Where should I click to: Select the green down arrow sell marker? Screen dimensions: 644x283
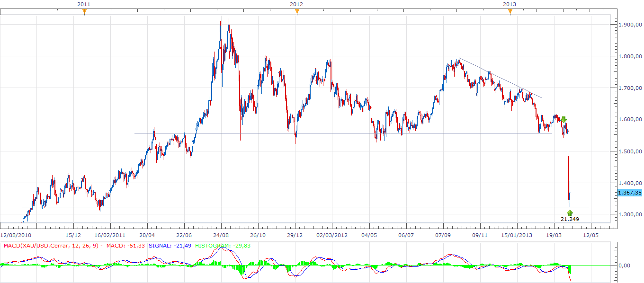click(564, 120)
